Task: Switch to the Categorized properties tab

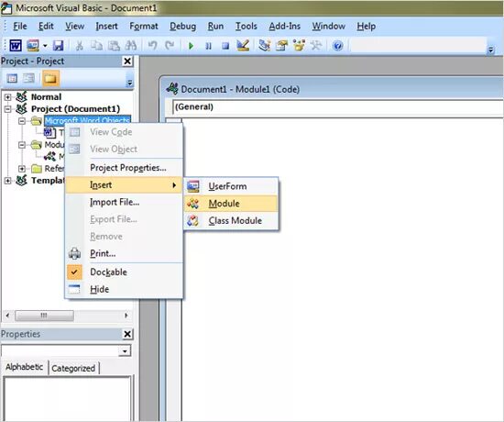Action: click(73, 368)
